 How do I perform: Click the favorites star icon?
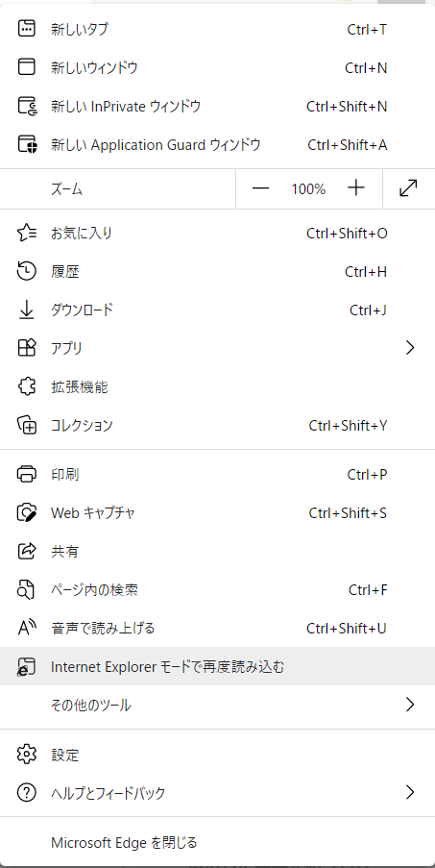click(x=27, y=234)
